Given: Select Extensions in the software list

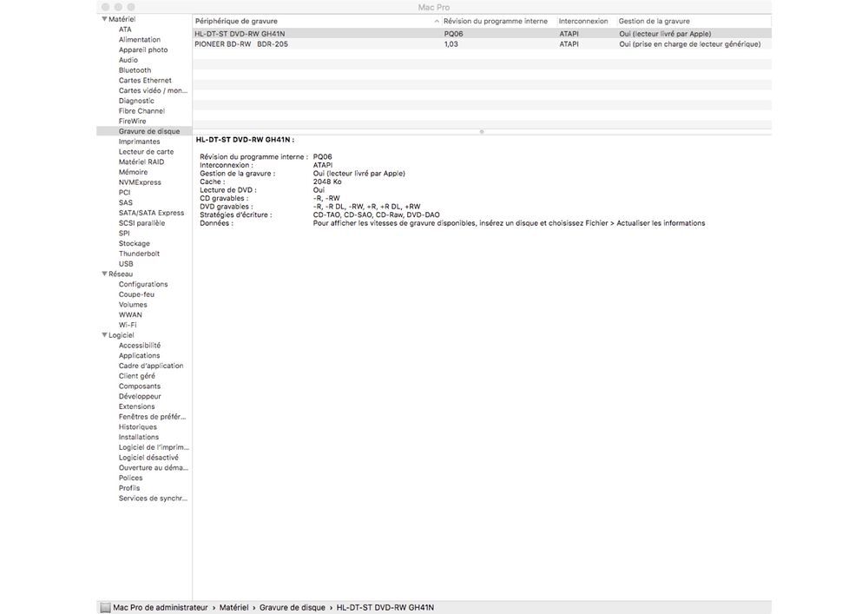Looking at the screenshot, I should (137, 406).
